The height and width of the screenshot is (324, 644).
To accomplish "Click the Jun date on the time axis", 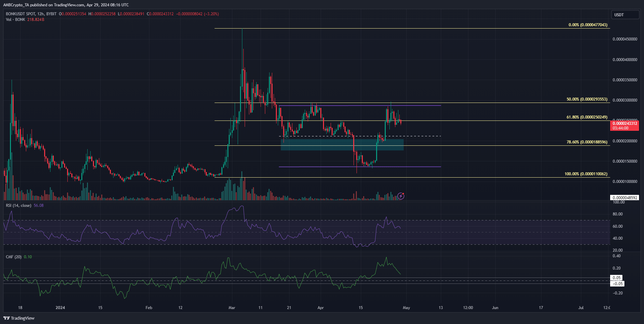I will (495, 308).
